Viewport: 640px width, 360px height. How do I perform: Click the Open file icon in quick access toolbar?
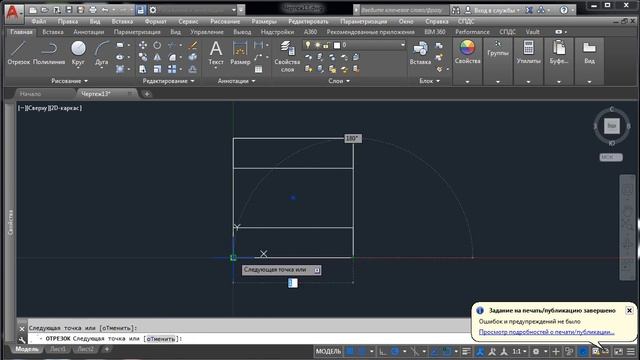tap(44, 10)
